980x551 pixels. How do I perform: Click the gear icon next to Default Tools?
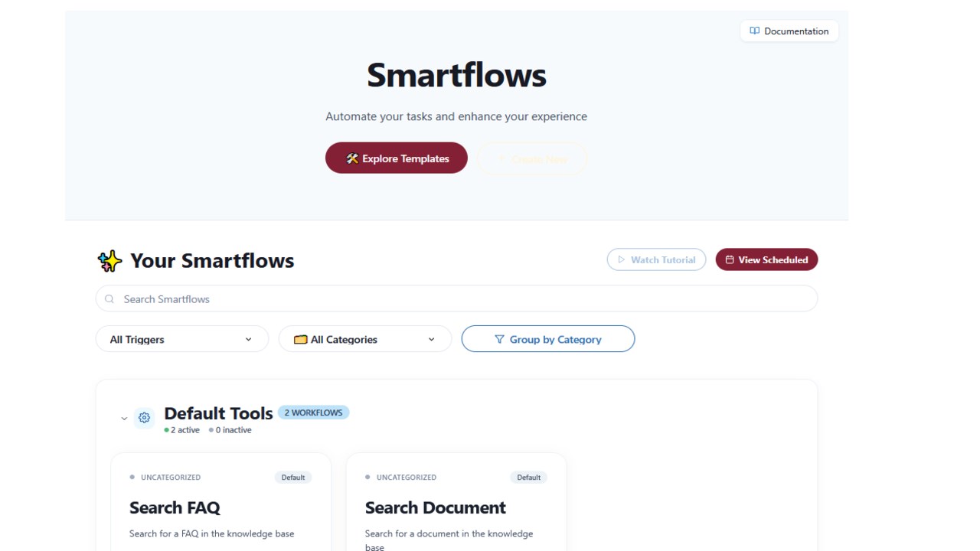[144, 418]
